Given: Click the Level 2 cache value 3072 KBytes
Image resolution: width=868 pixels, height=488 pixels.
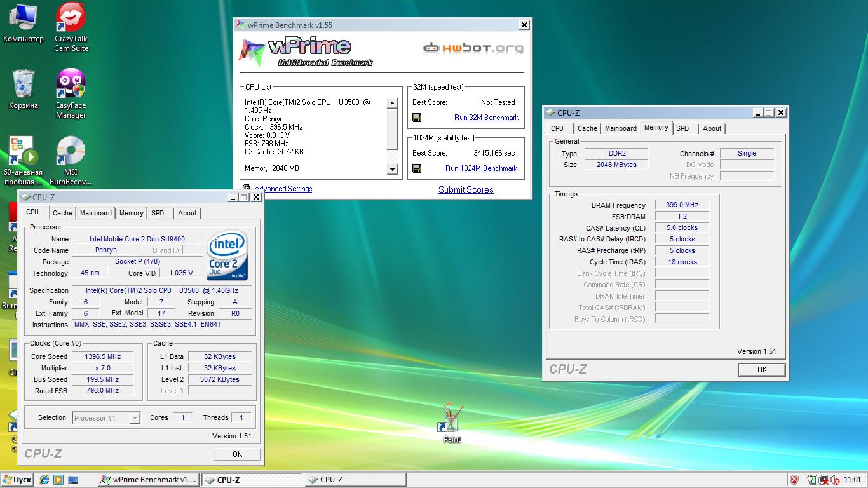Looking at the screenshot, I should tap(220, 379).
